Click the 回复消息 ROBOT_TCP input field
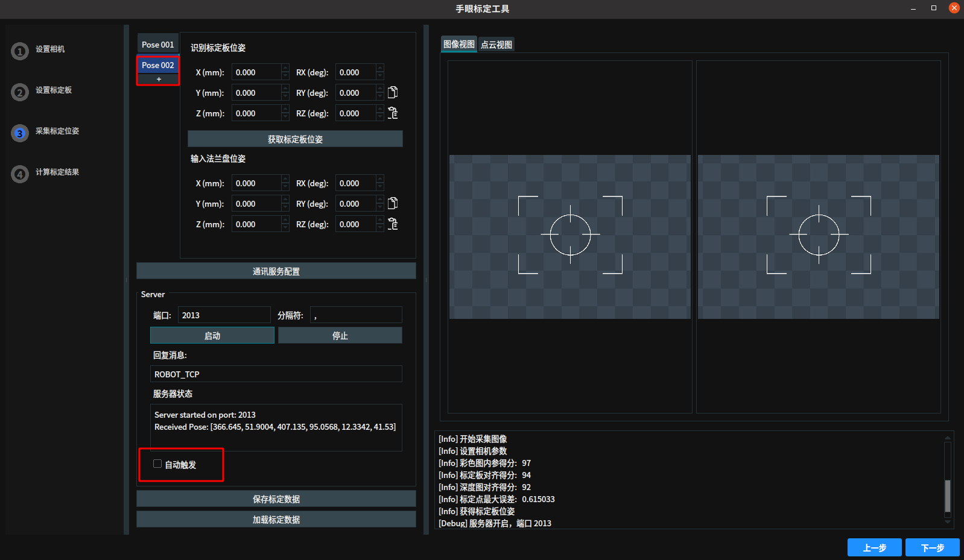964x560 pixels. coord(276,374)
